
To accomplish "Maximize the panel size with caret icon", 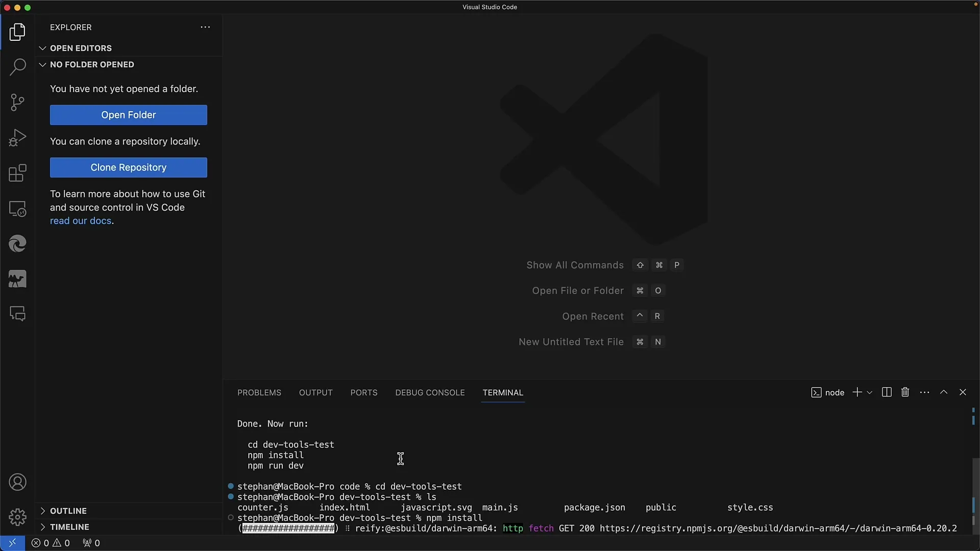I will click(944, 392).
